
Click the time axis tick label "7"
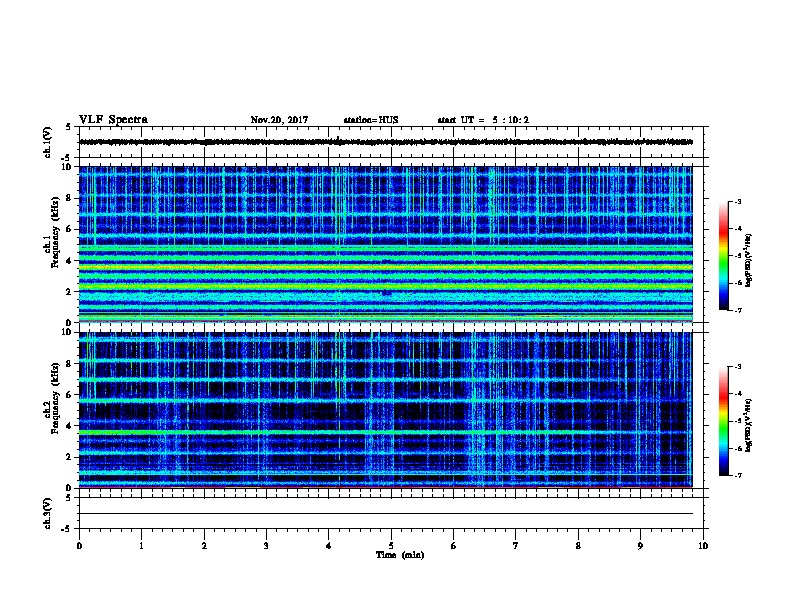(516, 545)
